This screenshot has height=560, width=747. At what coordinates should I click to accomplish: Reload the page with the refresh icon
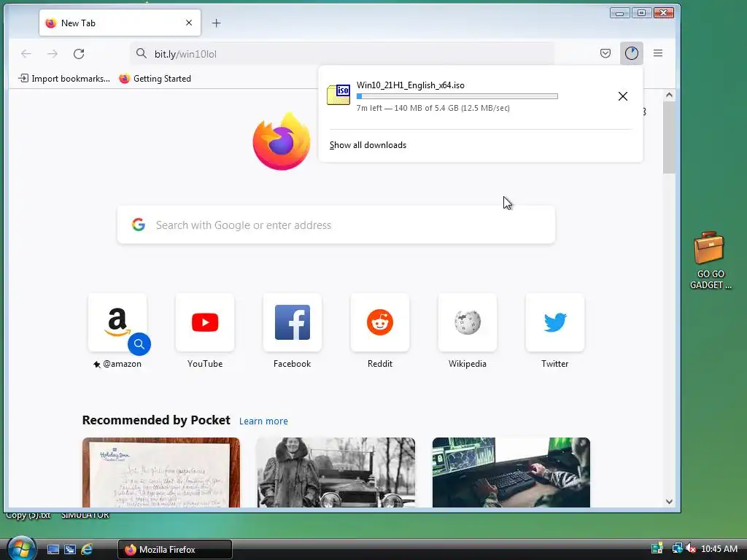[79, 54]
